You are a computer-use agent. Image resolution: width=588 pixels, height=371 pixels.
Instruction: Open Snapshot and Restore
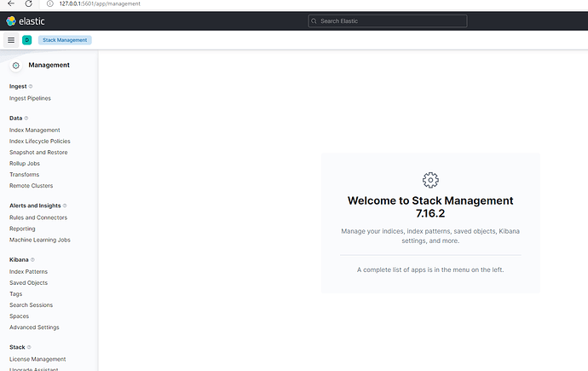click(x=38, y=153)
